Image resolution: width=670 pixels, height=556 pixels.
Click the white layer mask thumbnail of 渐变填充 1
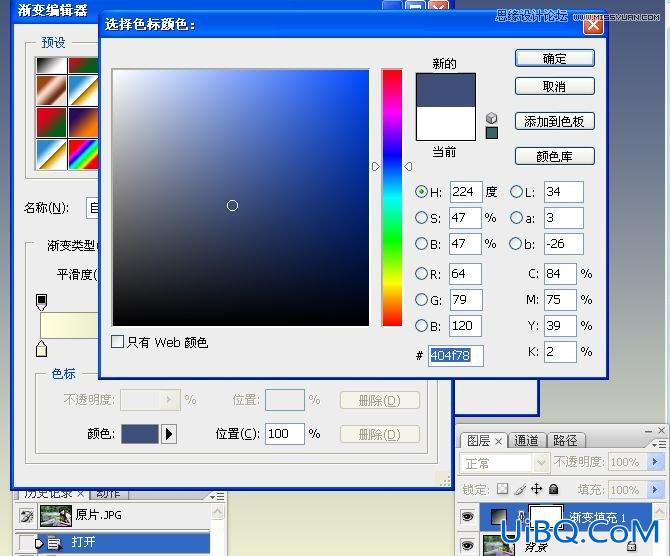[x=546, y=516]
